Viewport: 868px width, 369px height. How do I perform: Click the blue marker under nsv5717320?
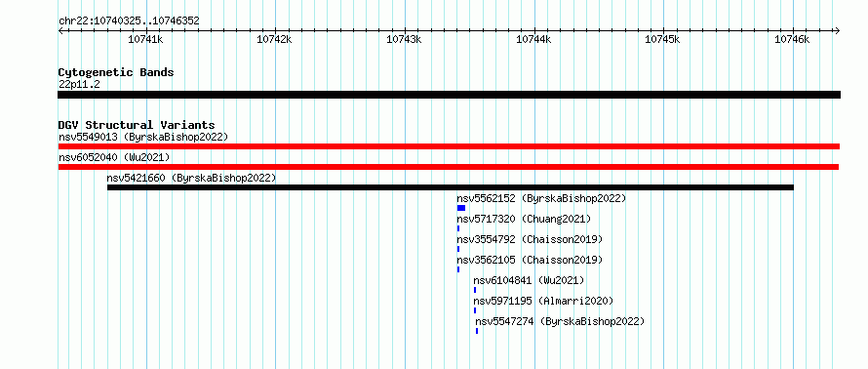tap(458, 228)
